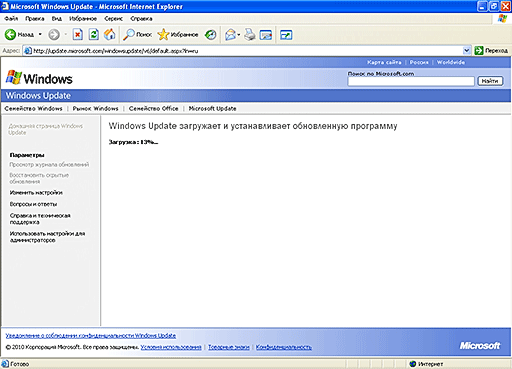Click Использовать настройки для администраторов link
The height and width of the screenshot is (369, 512).
coord(47,237)
